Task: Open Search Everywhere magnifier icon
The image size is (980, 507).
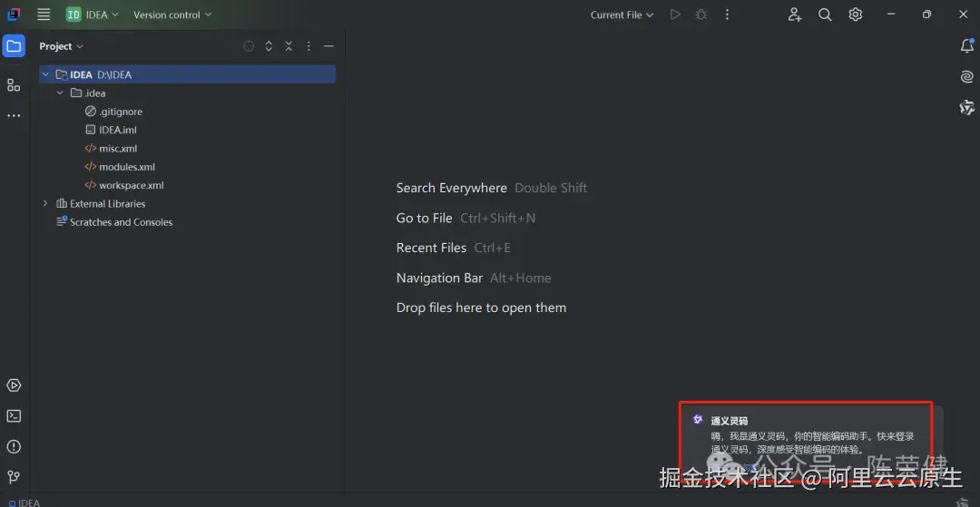Action: point(825,15)
